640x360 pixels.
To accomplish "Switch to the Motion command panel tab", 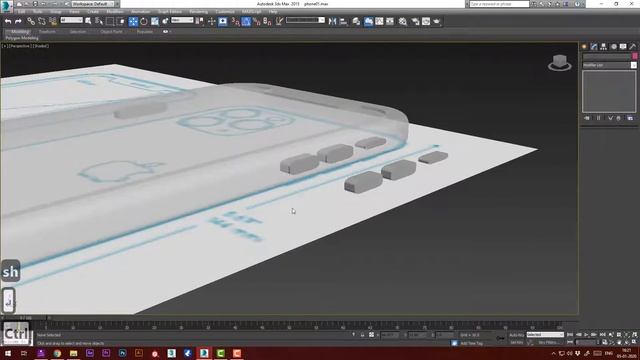I will 613,47.
